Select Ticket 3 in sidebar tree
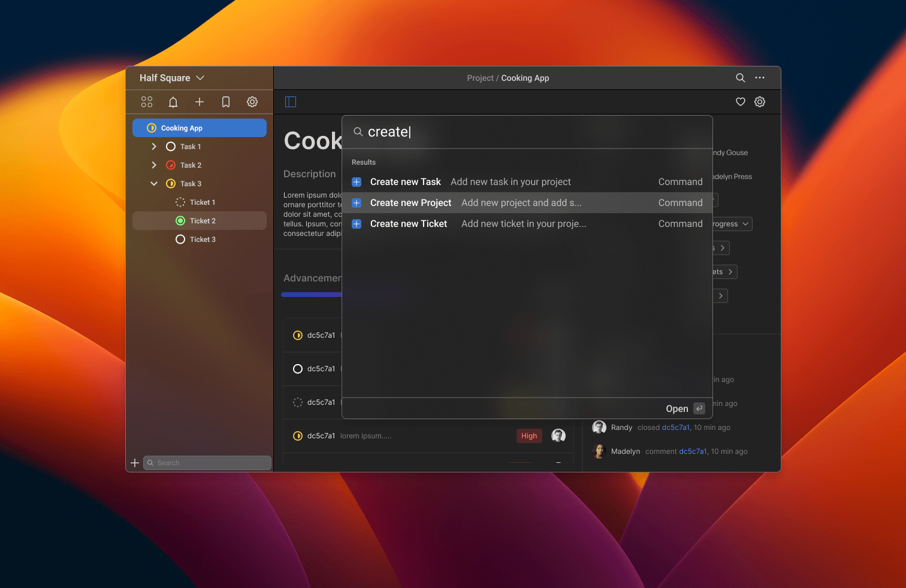Viewport: 906px width, 588px height. [x=200, y=240]
